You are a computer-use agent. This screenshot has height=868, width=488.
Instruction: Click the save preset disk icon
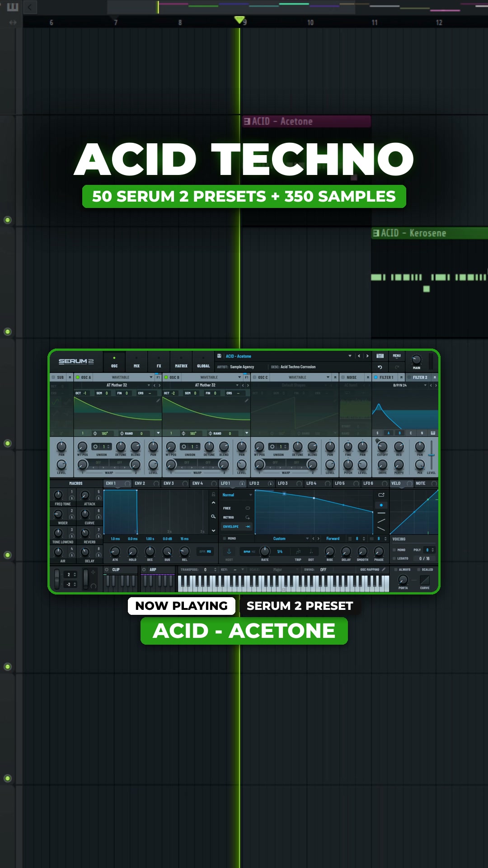click(219, 356)
